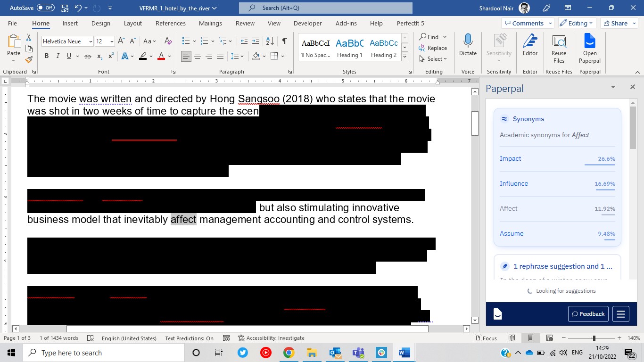Toggle the AutoSave switch
The image size is (644, 362).
click(46, 8)
